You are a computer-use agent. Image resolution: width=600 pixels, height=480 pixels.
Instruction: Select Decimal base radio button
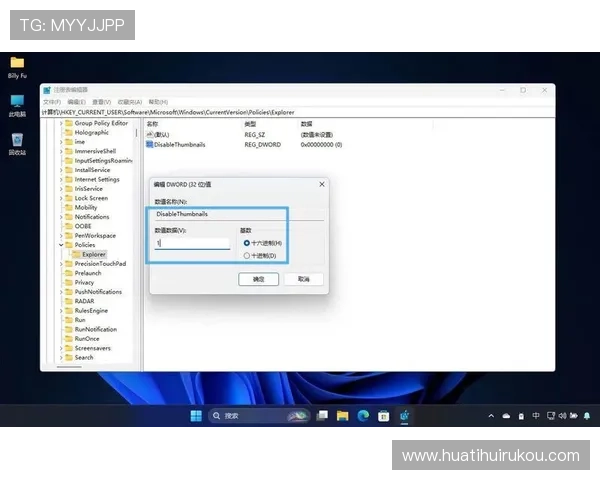246,256
